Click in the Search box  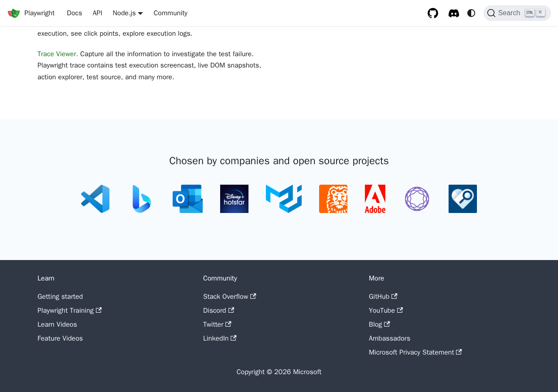(517, 13)
